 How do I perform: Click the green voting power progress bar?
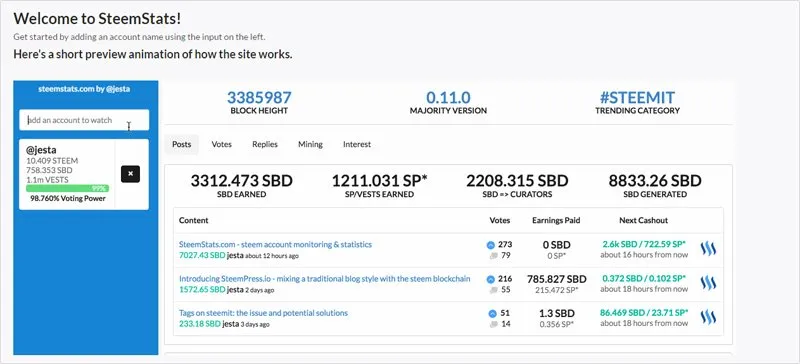tap(67, 188)
